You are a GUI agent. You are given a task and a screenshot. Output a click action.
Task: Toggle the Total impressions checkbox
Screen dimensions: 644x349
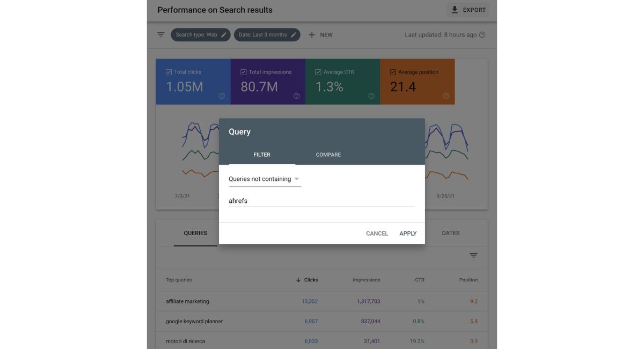pos(244,72)
